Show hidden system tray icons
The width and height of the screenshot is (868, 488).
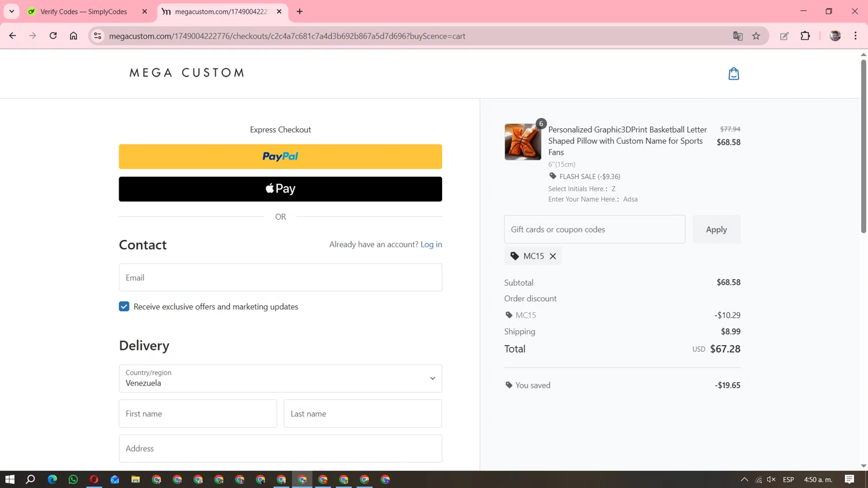(x=745, y=479)
